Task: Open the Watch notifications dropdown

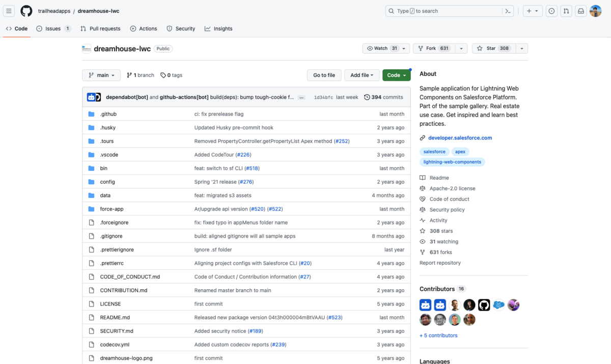Action: [x=386, y=48]
